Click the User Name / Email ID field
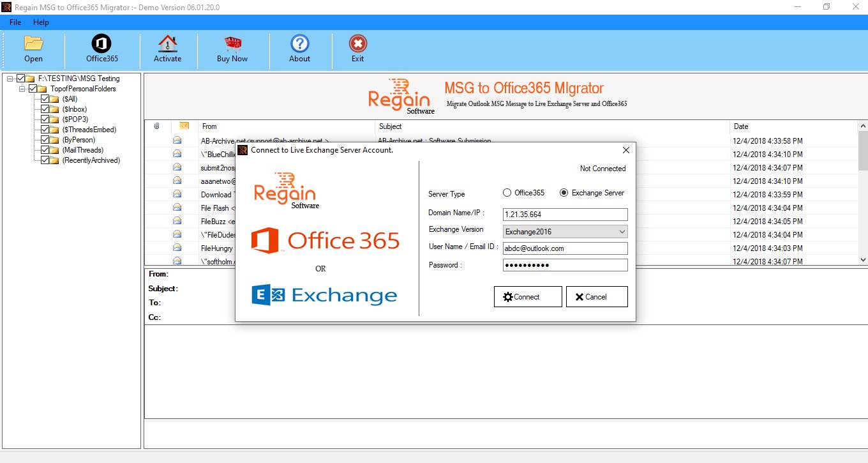868x463 pixels. pos(565,248)
